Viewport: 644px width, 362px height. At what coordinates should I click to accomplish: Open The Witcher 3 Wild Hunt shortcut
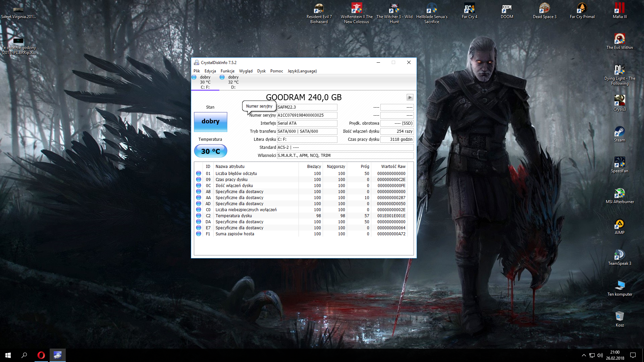click(394, 13)
